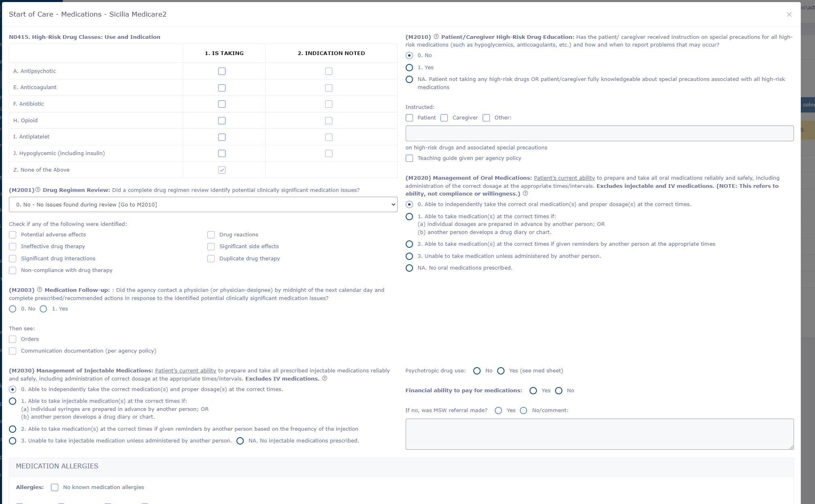
Task: Select M2030 option 0 independently take medication
Action: coord(13,389)
